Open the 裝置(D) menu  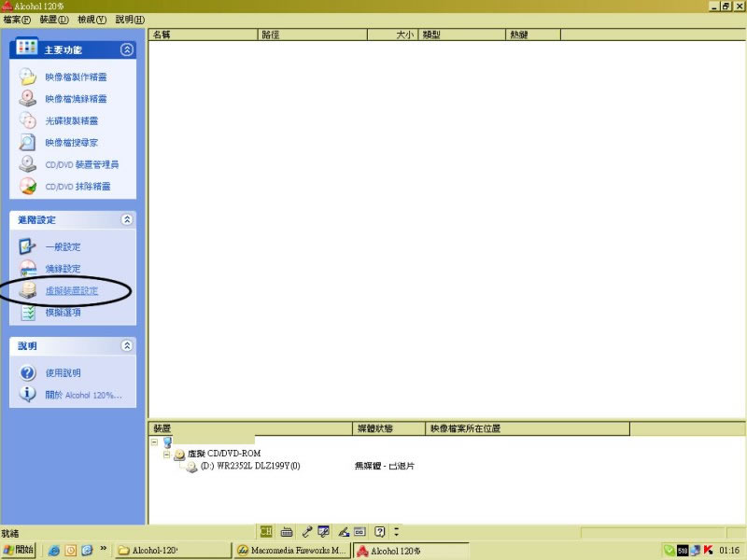tap(54, 20)
